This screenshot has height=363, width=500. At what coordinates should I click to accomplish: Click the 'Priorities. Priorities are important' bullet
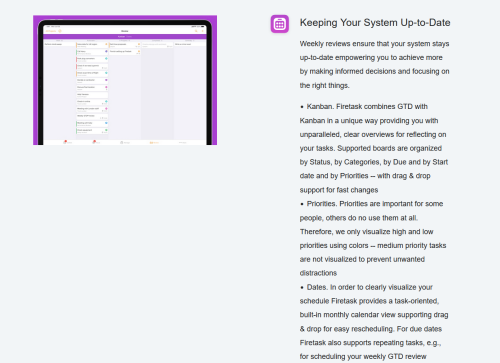coord(373,238)
